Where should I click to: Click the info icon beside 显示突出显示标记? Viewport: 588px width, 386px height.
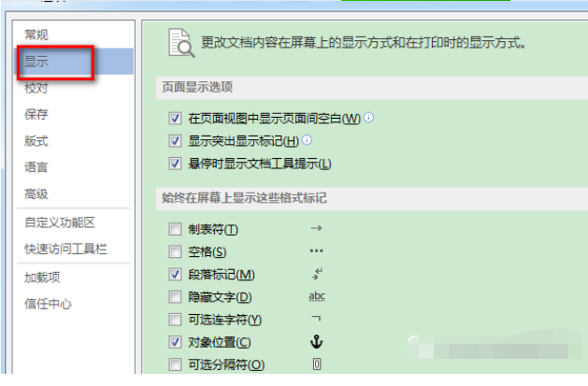tap(308, 140)
